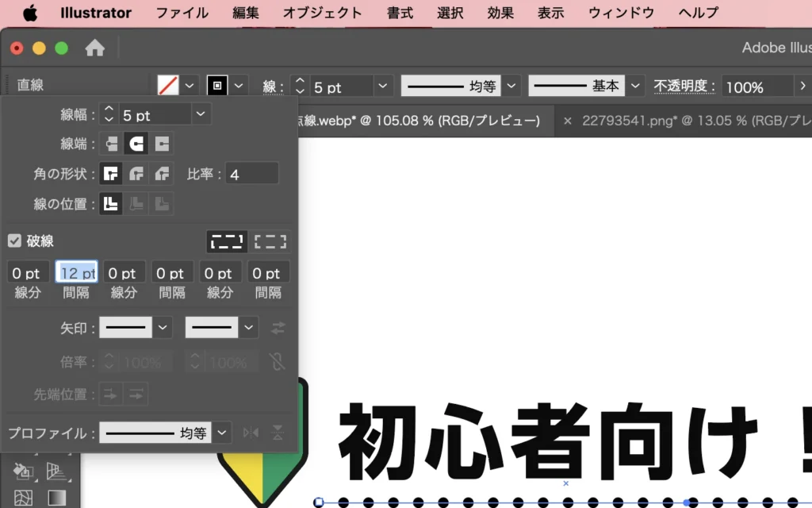812x508 pixels.
Task: Click the 不透明度 opacity label
Action: coord(684,87)
